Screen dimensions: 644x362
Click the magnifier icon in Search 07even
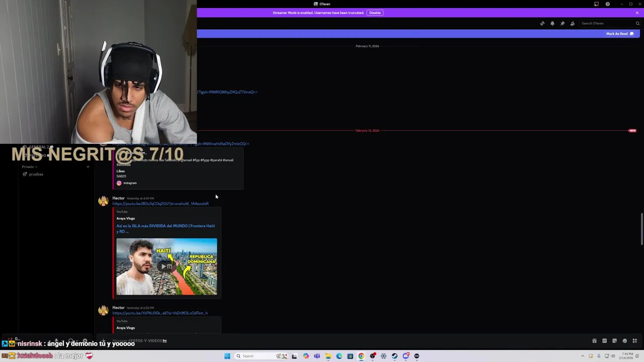(637, 23)
